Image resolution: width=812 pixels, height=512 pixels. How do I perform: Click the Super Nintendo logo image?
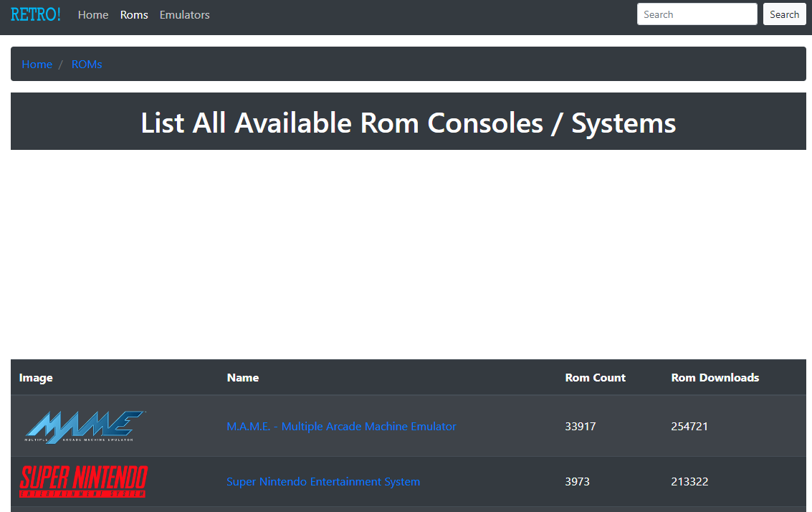(x=83, y=481)
